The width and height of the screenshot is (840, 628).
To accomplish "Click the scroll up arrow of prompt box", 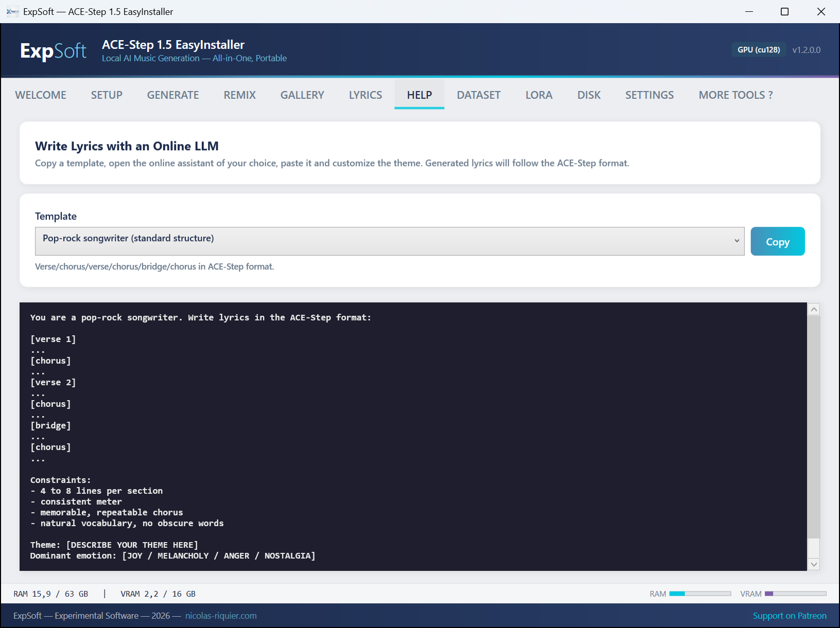I will point(814,309).
